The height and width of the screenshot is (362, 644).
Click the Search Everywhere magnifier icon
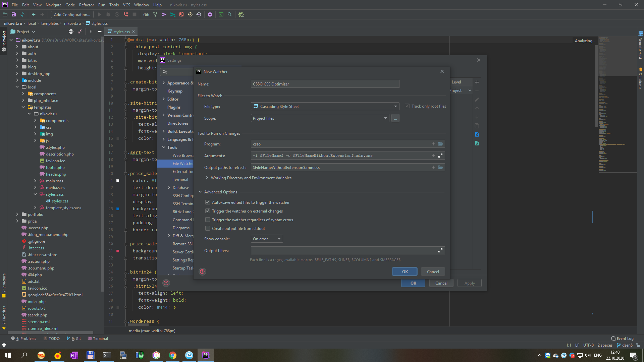[x=230, y=14]
